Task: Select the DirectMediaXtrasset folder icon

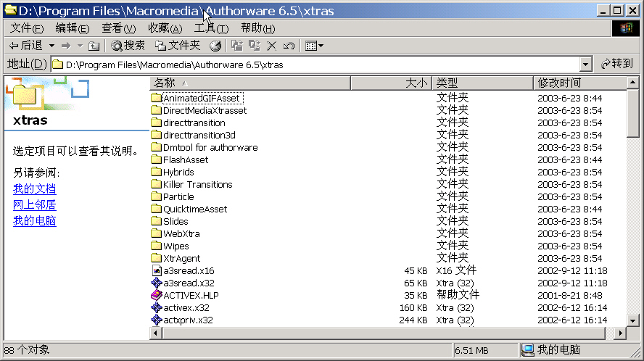Action: [156, 110]
